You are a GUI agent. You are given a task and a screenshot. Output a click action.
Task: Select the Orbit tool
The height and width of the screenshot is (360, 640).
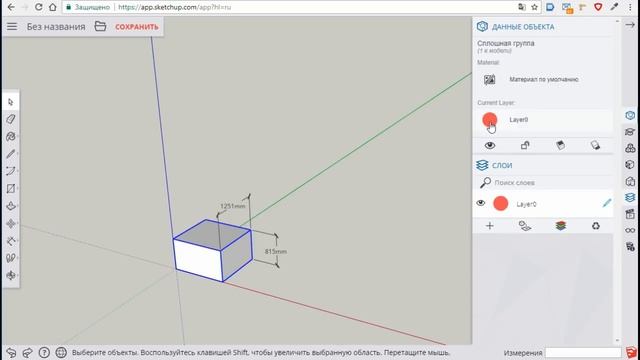point(11,275)
